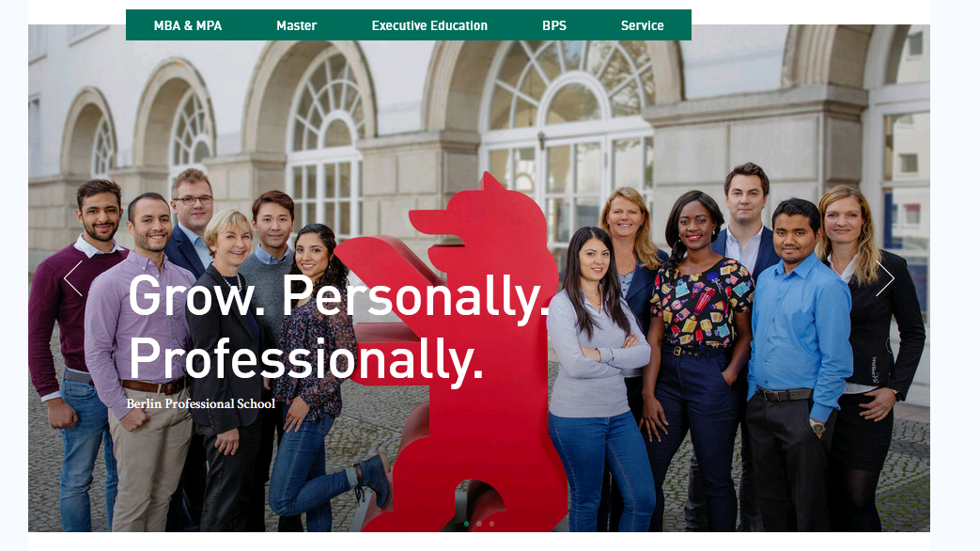Open the Service menu item

(x=642, y=25)
